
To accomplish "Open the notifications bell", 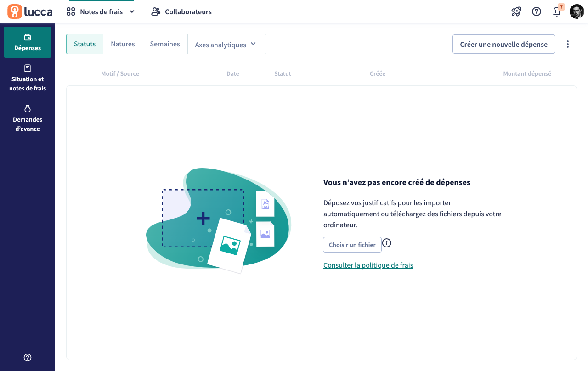I will tap(557, 12).
